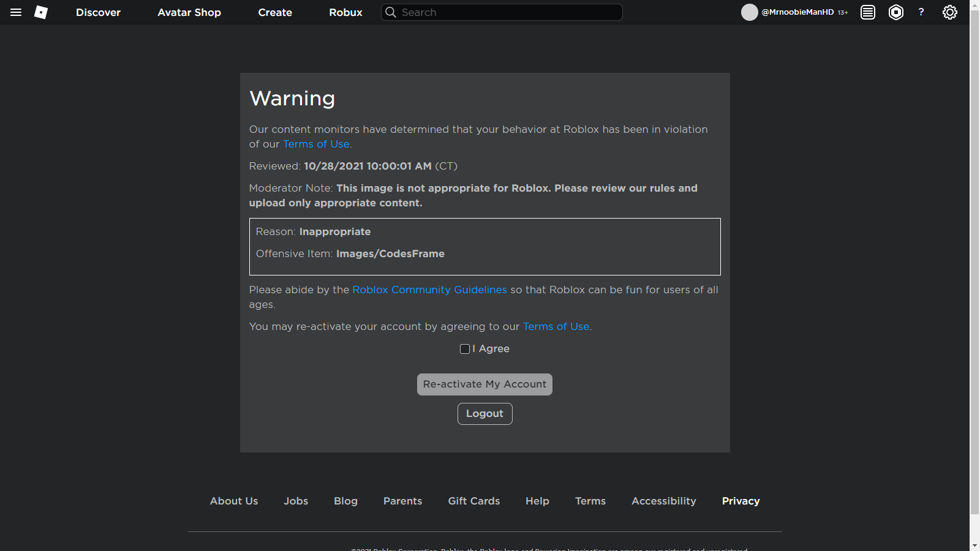Open the Jobs footer link
Image resolution: width=980 pixels, height=551 pixels.
click(x=296, y=501)
